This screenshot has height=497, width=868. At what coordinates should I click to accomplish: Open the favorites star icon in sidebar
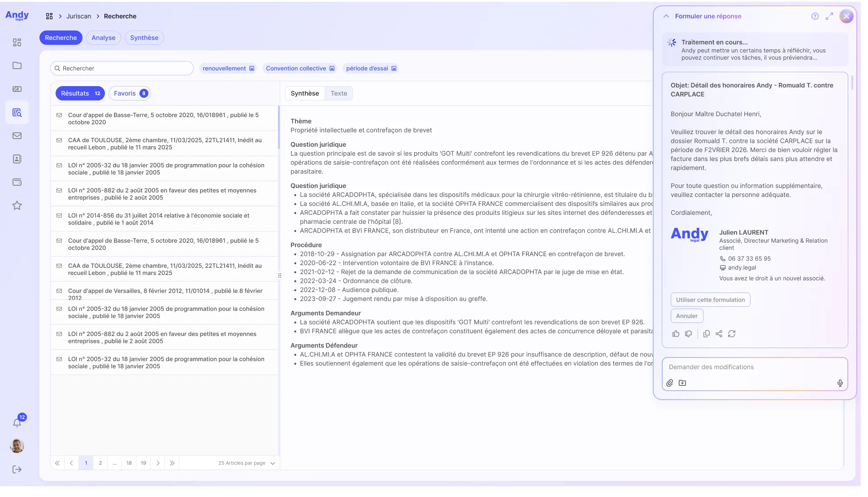tap(17, 205)
